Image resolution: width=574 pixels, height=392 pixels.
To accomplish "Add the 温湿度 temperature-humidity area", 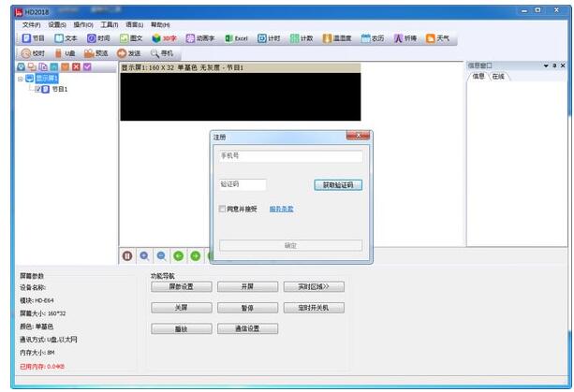I will [337, 38].
